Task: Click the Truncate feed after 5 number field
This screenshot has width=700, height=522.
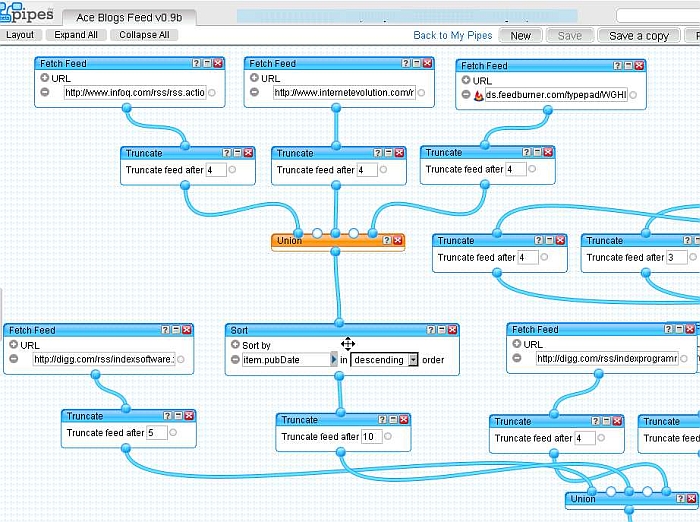Action: coord(157,432)
